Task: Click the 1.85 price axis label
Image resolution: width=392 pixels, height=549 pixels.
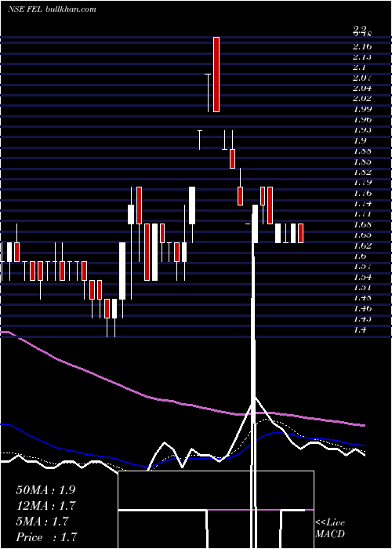Action: (362, 162)
